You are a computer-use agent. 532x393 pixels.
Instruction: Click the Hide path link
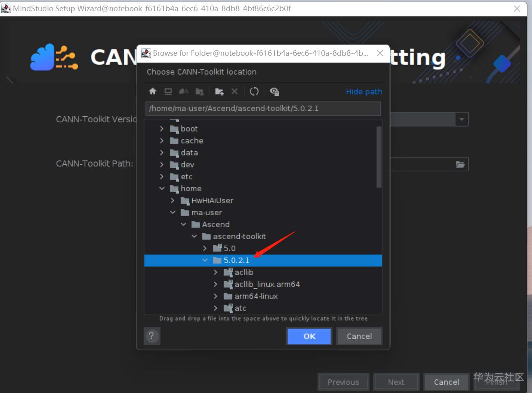pyautogui.click(x=364, y=92)
